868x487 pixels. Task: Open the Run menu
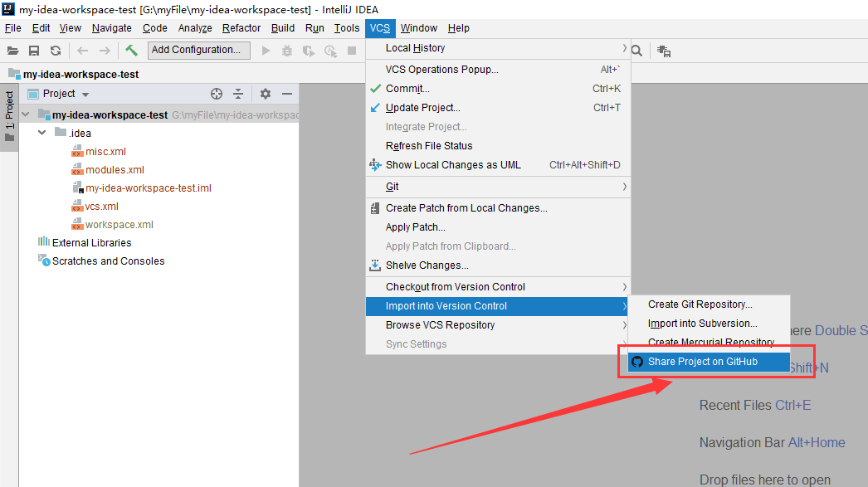pos(315,27)
